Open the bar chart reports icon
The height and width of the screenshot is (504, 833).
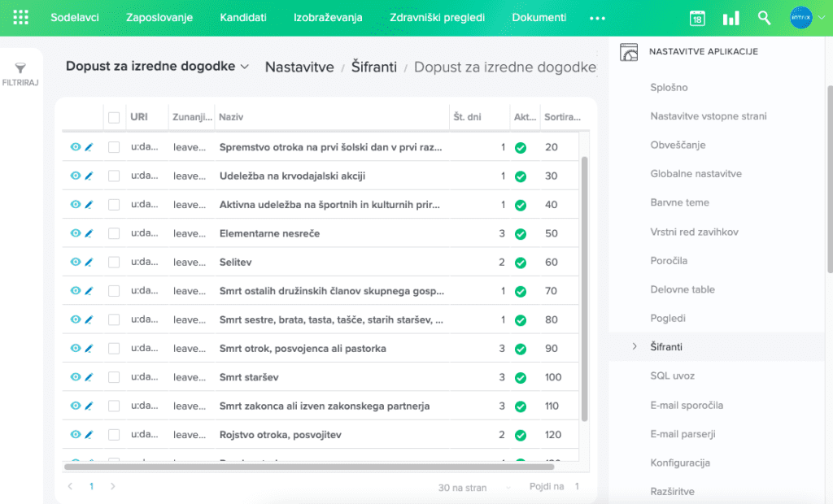coord(731,18)
